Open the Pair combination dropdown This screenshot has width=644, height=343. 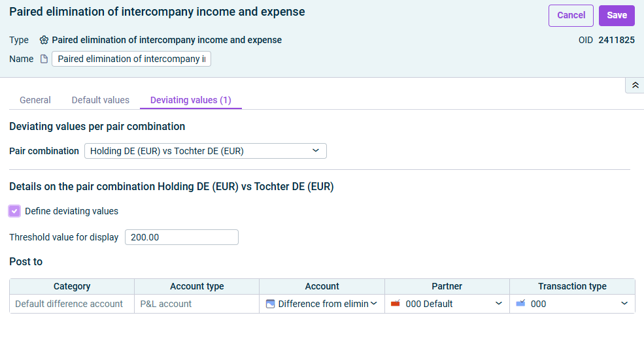[x=205, y=151]
